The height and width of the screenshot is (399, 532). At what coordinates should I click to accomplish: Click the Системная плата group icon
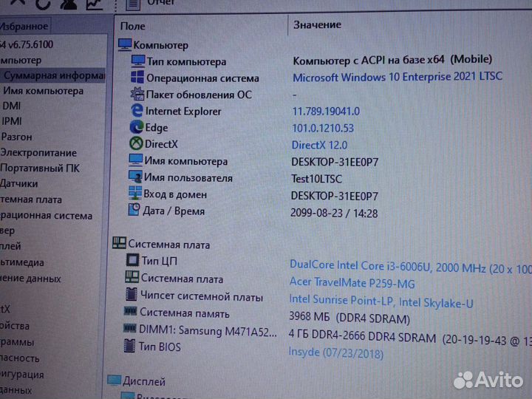[x=119, y=243]
